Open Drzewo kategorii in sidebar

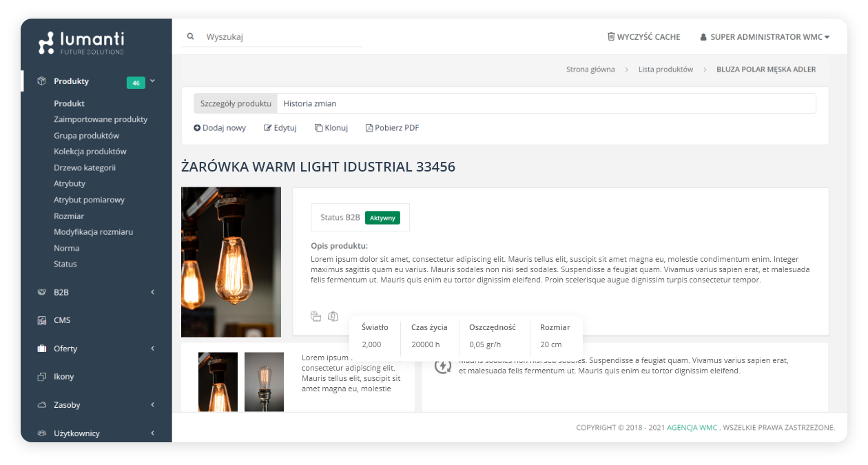click(x=85, y=167)
